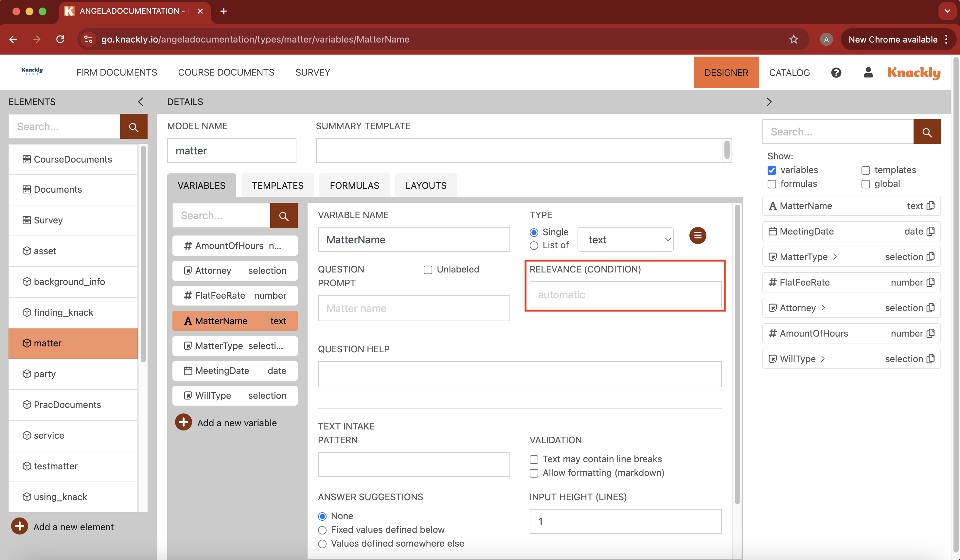Image resolution: width=960 pixels, height=560 pixels.
Task: Click copy icon beside MeetingDate date
Action: (931, 231)
